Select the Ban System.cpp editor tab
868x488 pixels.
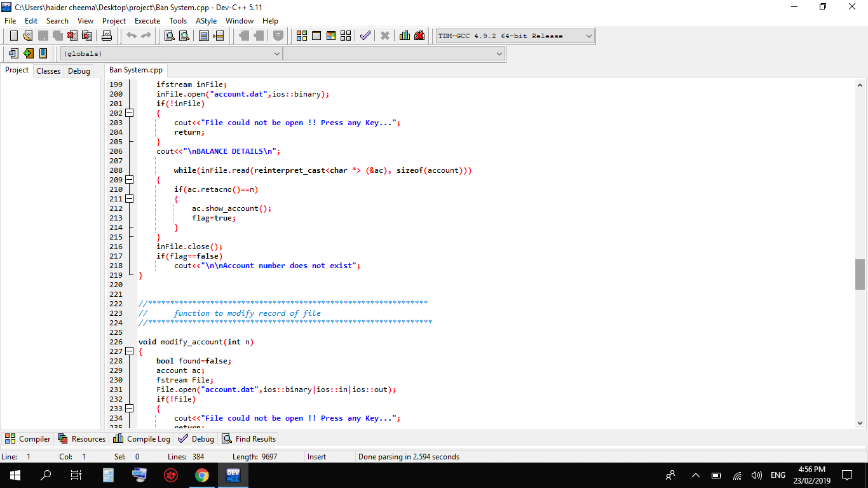point(136,70)
